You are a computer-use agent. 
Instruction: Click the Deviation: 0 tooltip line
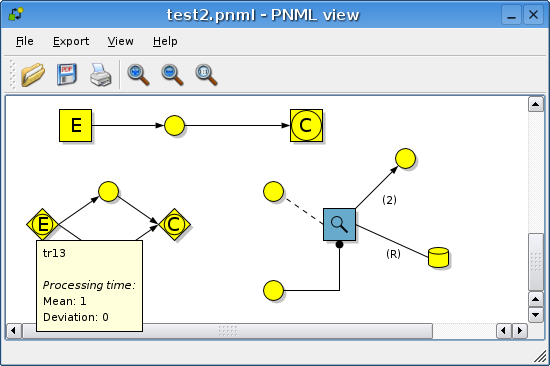coord(76,317)
